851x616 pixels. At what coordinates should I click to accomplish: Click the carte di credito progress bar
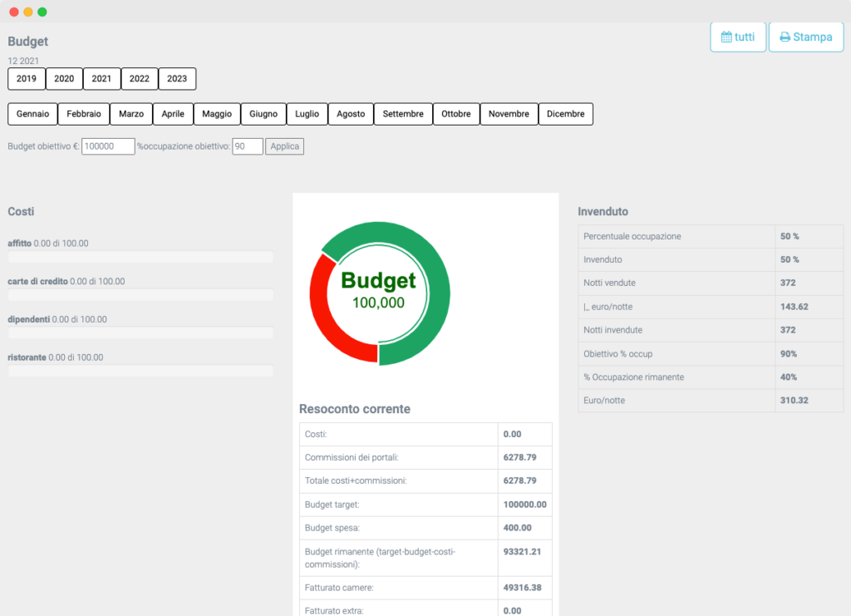point(140,295)
